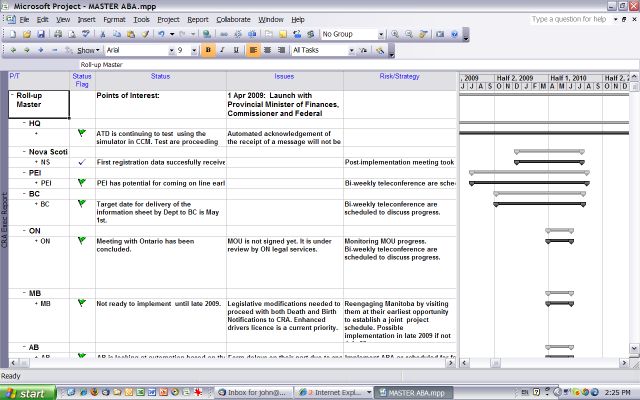640x400 pixels.
Task: Click the Show Subtasks plus icon
Action: [x=41, y=50]
